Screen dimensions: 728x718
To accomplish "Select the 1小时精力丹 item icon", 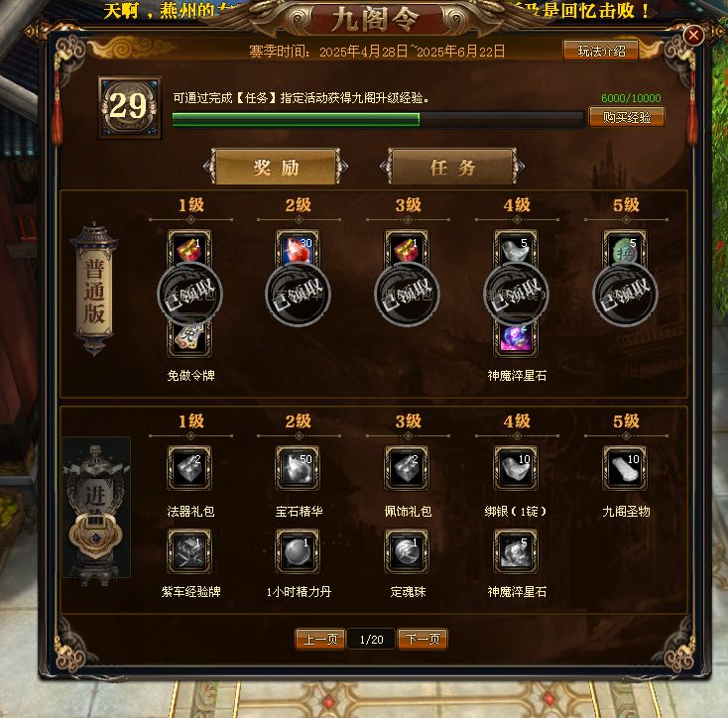I will click(298, 551).
